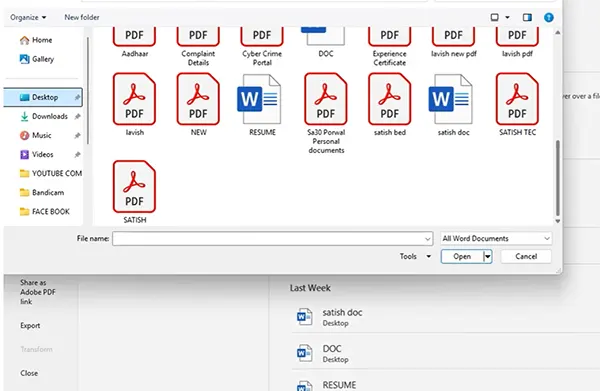Open the lavish PDF file
This screenshot has height=391, width=600.
(134, 104)
